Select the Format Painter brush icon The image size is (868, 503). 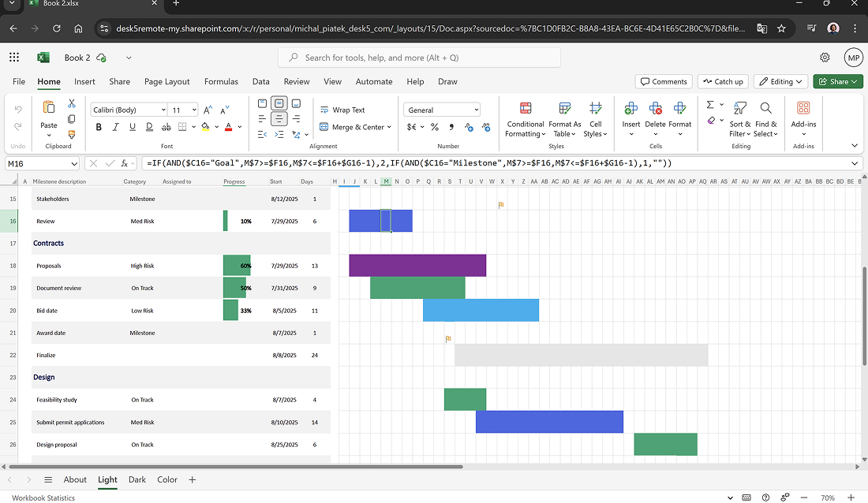coord(71,134)
